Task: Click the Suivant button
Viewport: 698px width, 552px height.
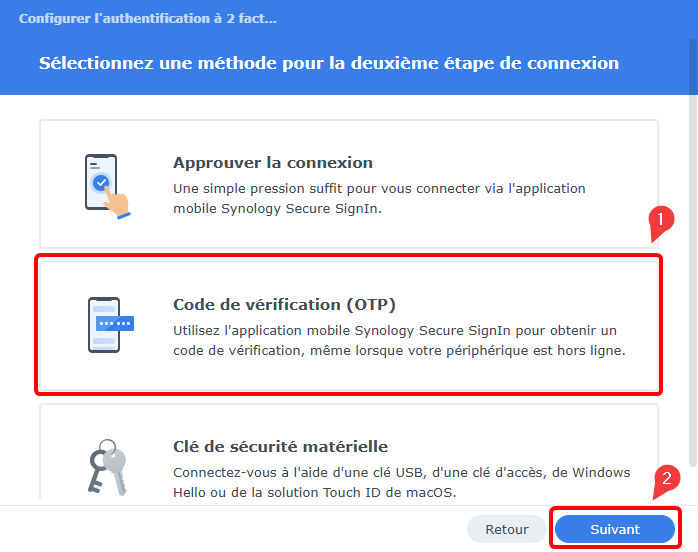Action: point(614,529)
